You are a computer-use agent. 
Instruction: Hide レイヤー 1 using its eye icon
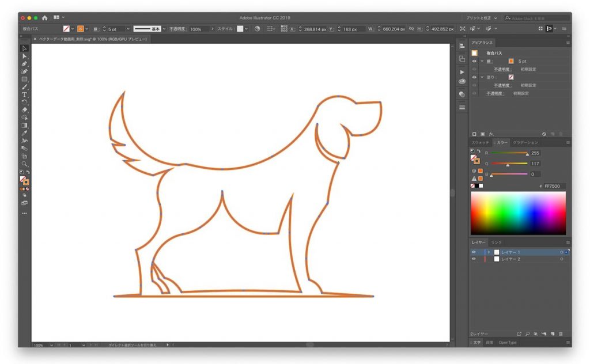click(x=474, y=252)
